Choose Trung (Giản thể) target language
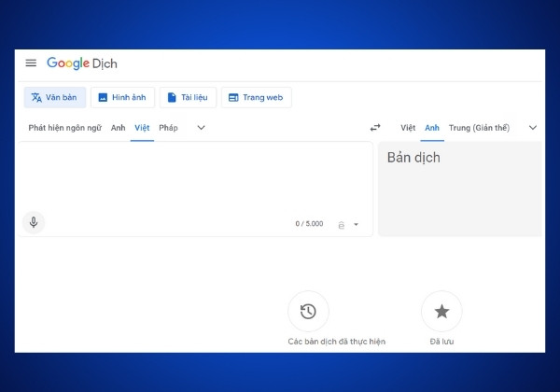The height and width of the screenshot is (392, 560). [x=480, y=128]
